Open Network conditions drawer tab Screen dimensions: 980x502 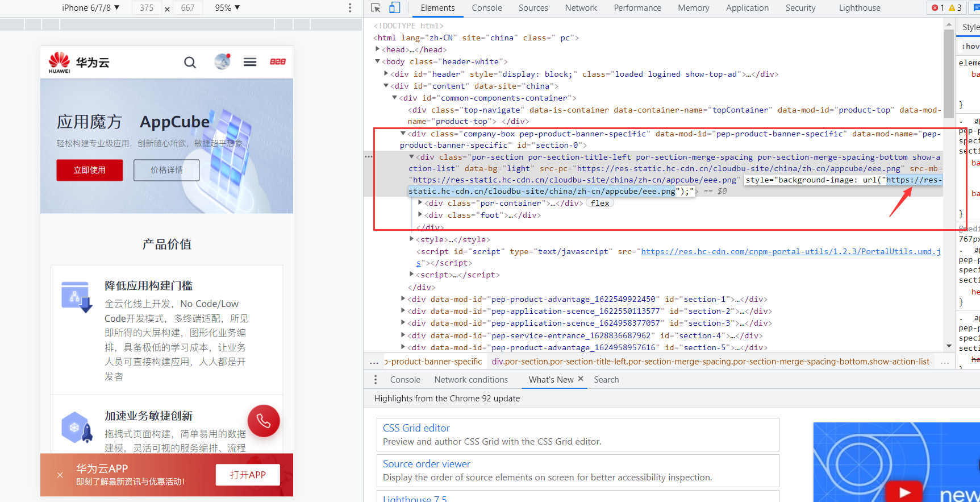coord(471,380)
